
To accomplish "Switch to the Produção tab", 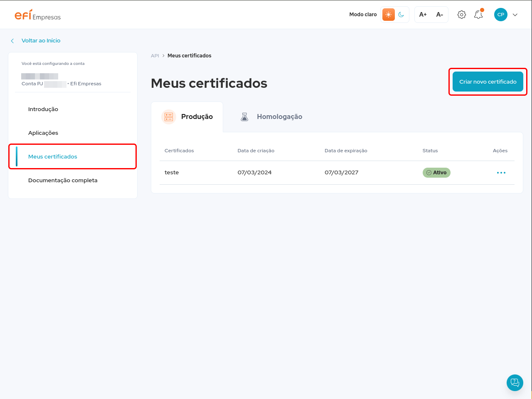I will point(187,117).
